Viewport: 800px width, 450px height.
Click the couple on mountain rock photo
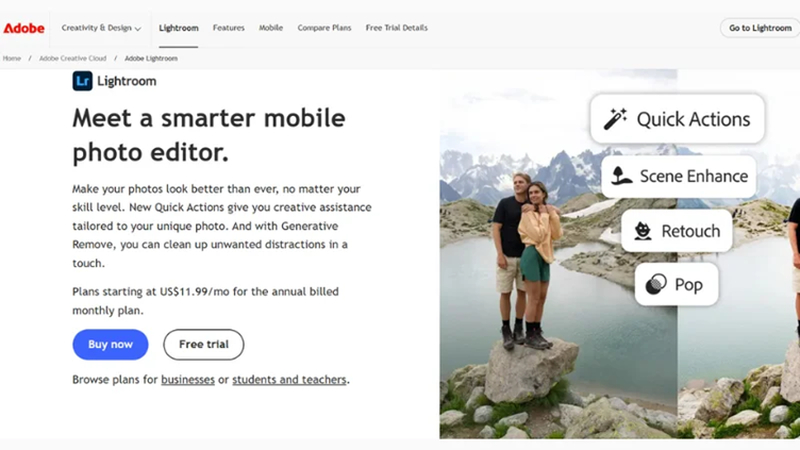click(558, 254)
